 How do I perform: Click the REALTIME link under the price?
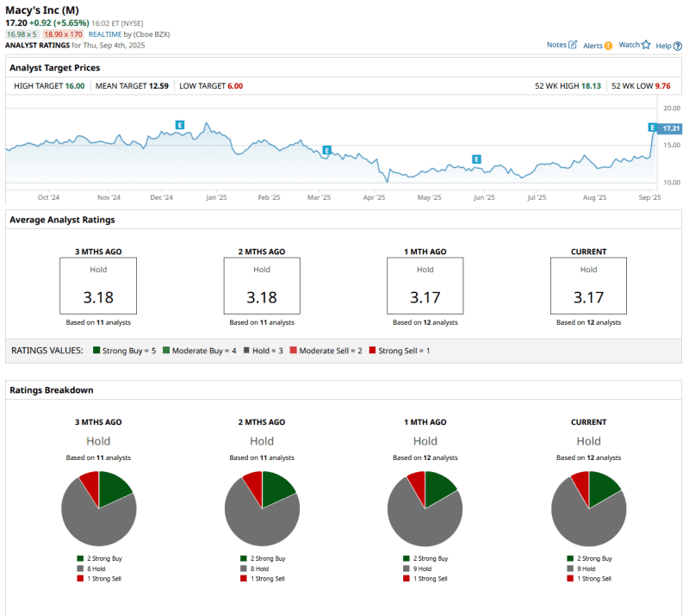coord(107,33)
